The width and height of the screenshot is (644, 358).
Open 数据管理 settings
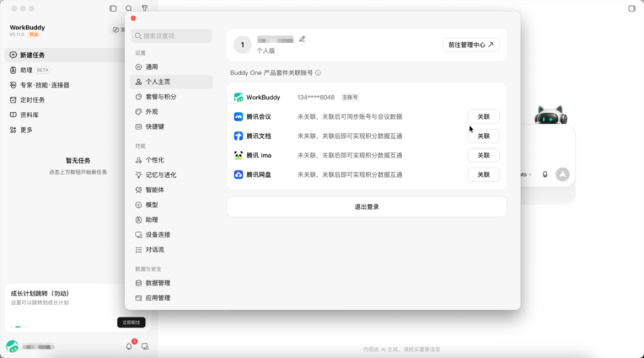(x=171, y=283)
